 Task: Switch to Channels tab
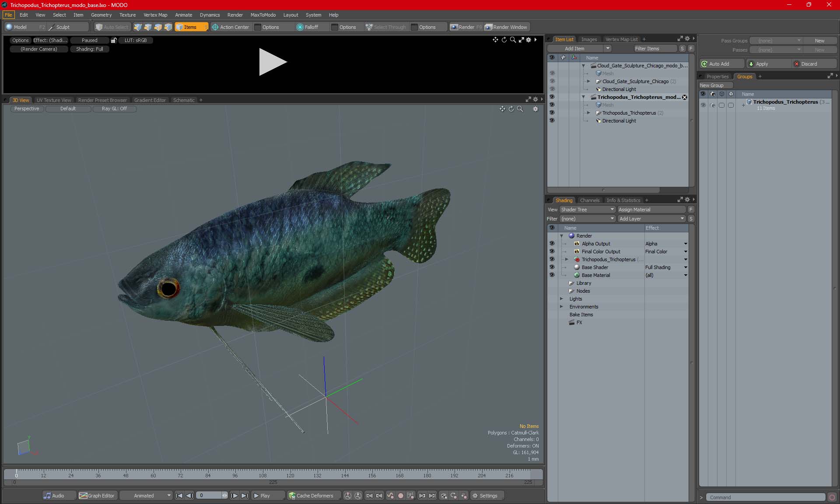coord(589,200)
